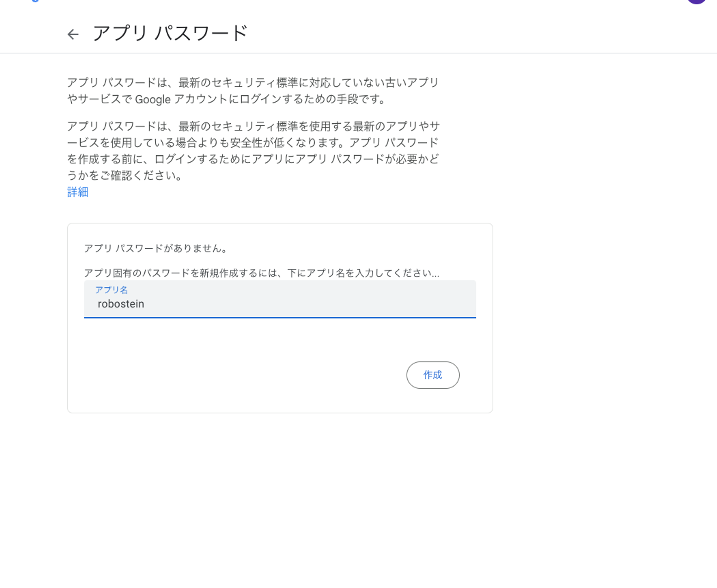Click the text アプリ パスワードがありません。
Image resolution: width=717 pixels, height=588 pixels.
point(156,248)
